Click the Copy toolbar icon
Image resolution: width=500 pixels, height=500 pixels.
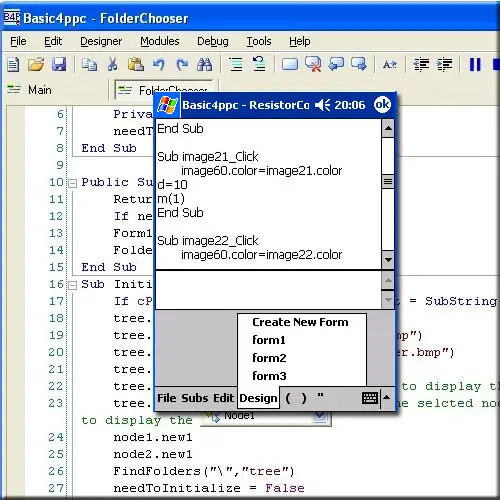(90, 64)
